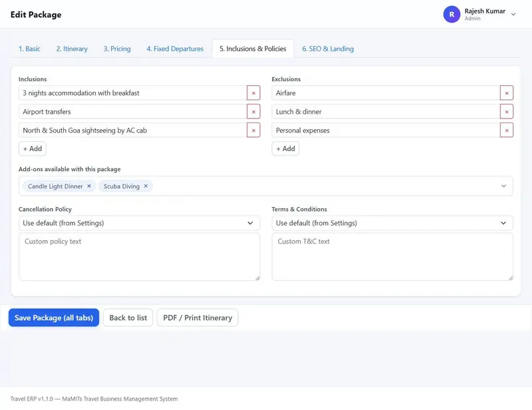This screenshot has height=410, width=532.
Task: Delete the 'Personal expenses' exclusion row
Action: click(x=507, y=130)
